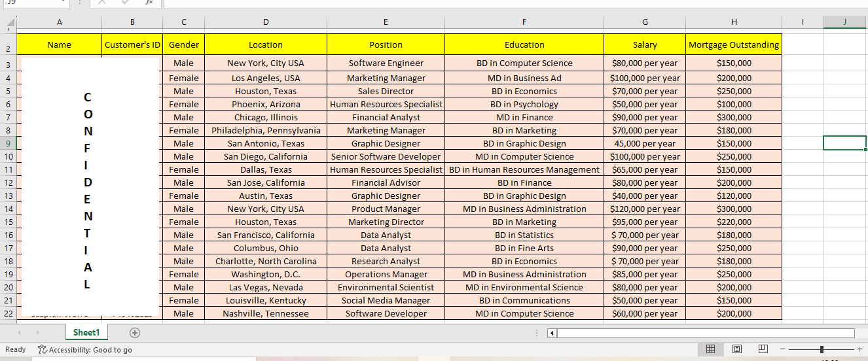Image resolution: width=868 pixels, height=361 pixels.
Task: Select row 22 header
Action: pyautogui.click(x=9, y=313)
